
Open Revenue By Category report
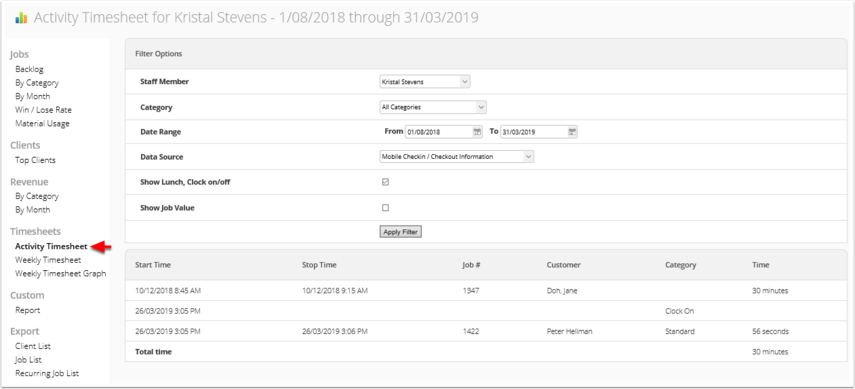click(x=37, y=196)
